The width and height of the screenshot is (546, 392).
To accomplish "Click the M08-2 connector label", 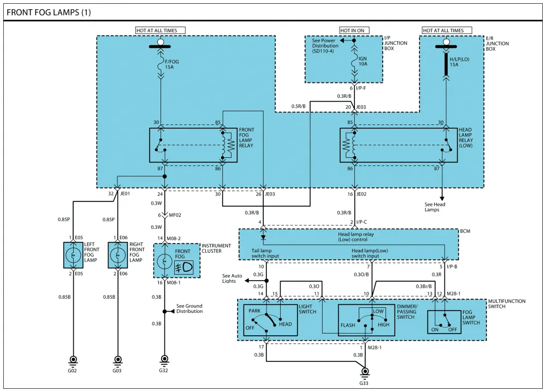I will pyautogui.click(x=174, y=239).
